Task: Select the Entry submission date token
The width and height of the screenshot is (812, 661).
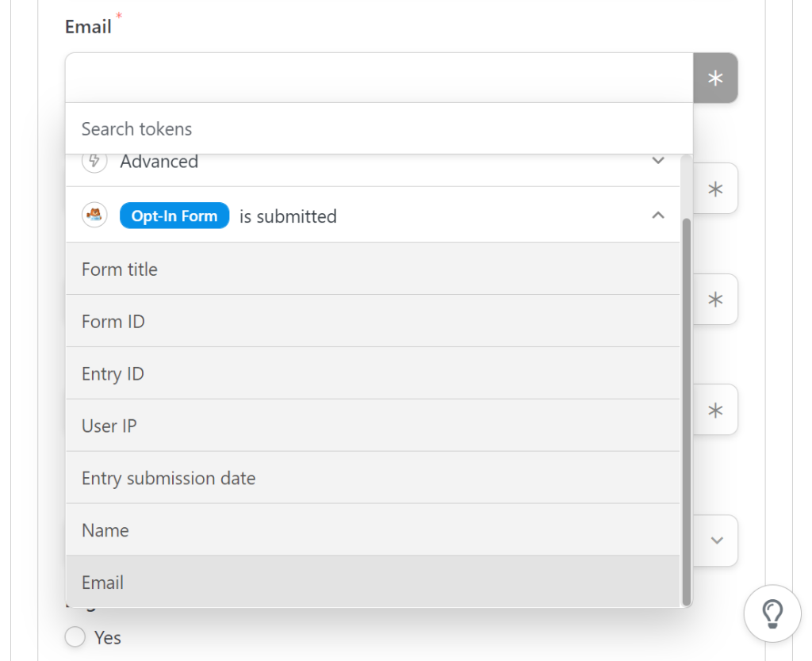Action: click(x=373, y=478)
